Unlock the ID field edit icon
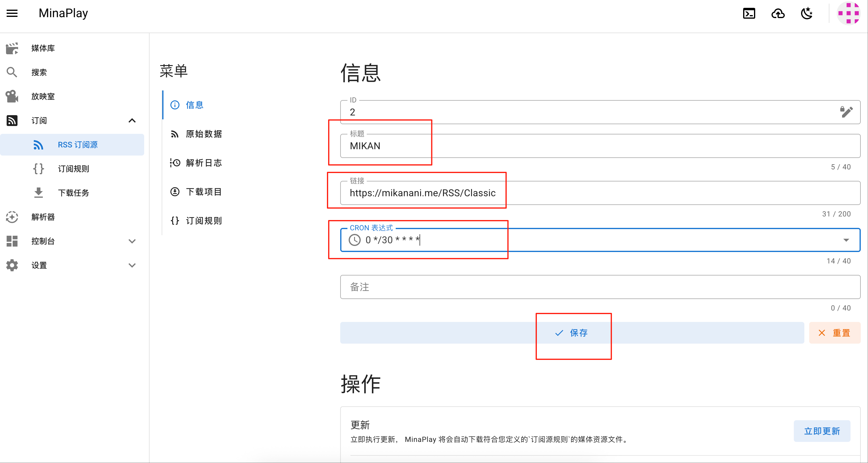Screen dimensions: 868x463 pyautogui.click(x=846, y=112)
